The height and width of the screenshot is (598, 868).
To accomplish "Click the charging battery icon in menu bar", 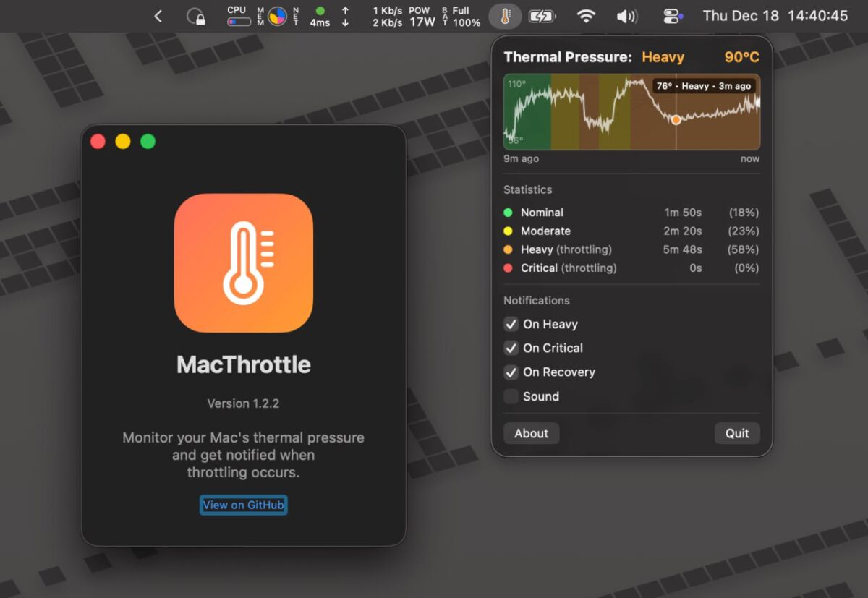I will (543, 15).
